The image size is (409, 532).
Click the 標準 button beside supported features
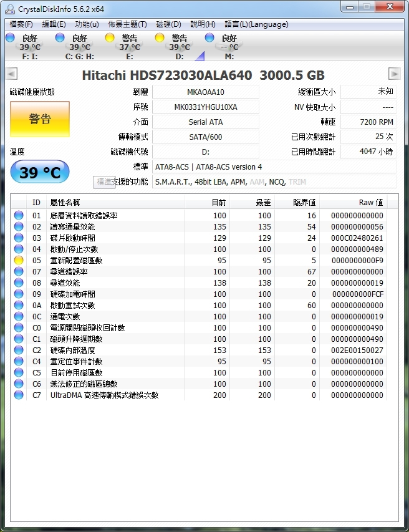[105, 182]
